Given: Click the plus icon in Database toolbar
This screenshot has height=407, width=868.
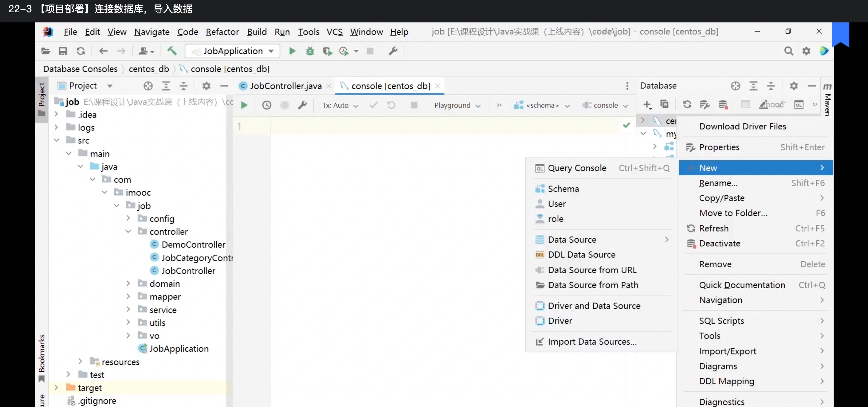Looking at the screenshot, I should 647,105.
